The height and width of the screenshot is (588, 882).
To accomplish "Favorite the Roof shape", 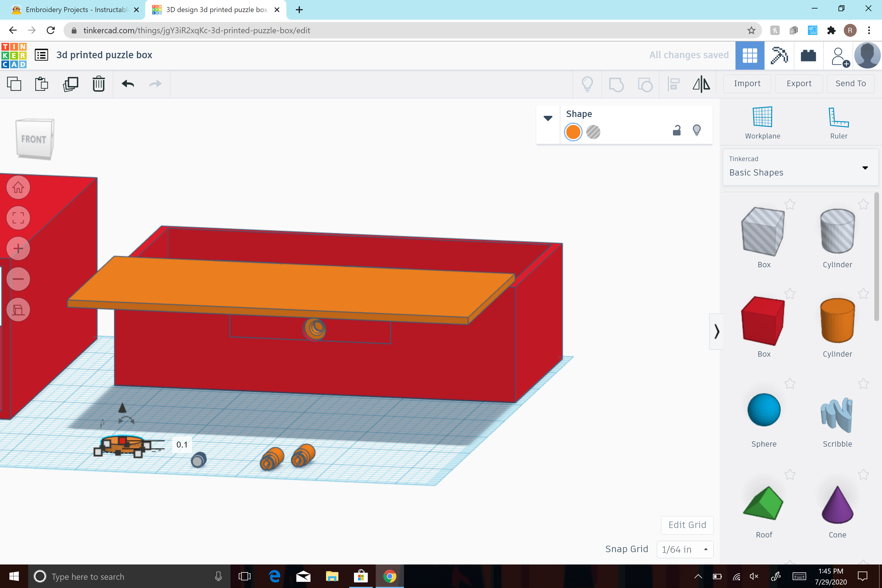I will click(790, 474).
